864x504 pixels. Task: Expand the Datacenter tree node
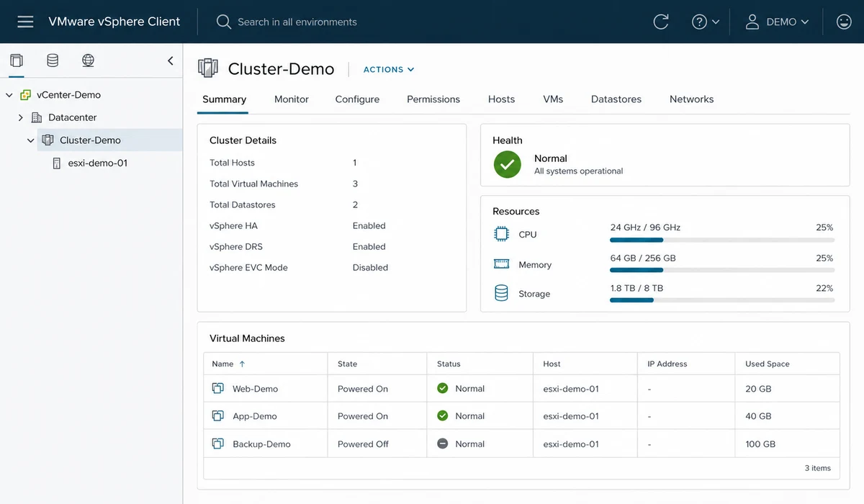click(21, 117)
